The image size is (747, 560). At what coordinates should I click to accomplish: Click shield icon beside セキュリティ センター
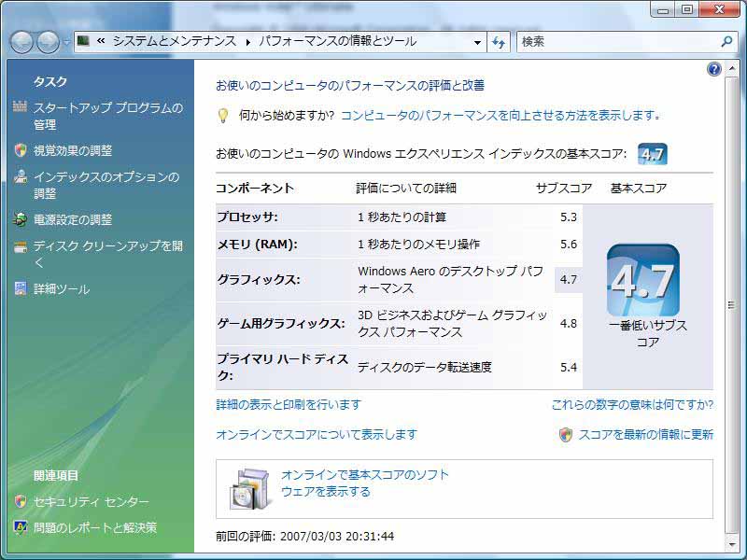[20, 501]
